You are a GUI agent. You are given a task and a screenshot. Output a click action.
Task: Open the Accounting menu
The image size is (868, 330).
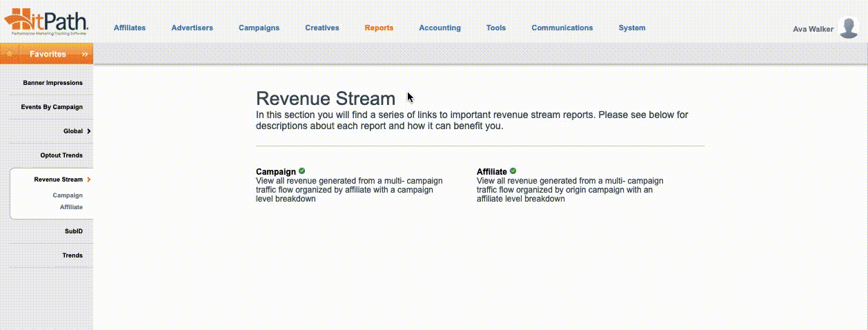pos(440,28)
